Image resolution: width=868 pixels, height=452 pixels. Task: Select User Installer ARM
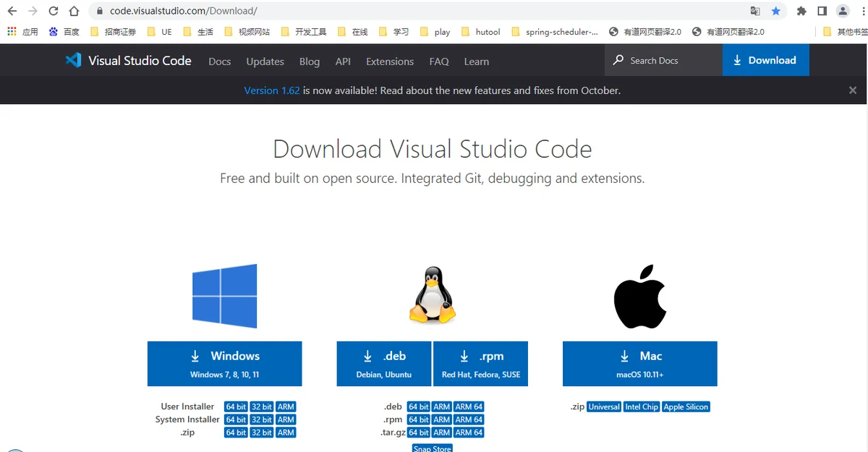click(286, 406)
